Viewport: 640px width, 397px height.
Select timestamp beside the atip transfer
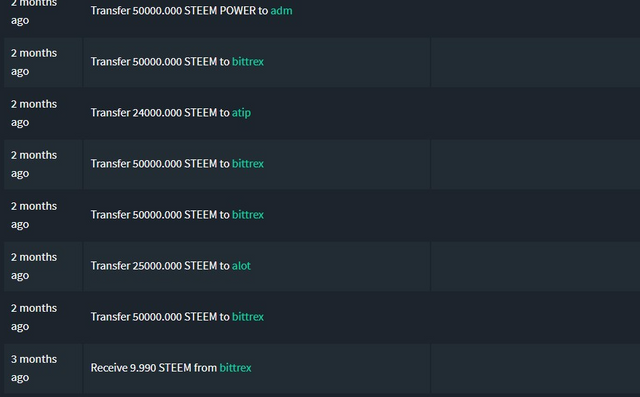click(34, 113)
